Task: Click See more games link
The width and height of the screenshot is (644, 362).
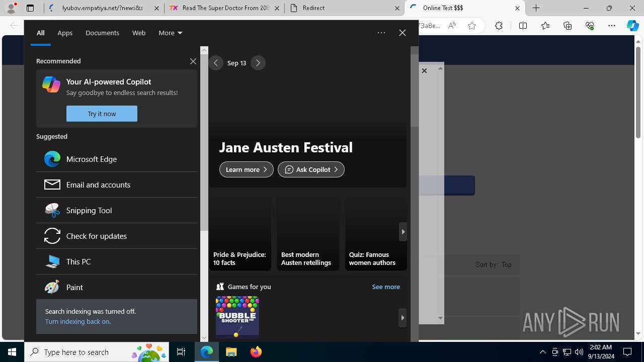Action: pyautogui.click(x=386, y=287)
